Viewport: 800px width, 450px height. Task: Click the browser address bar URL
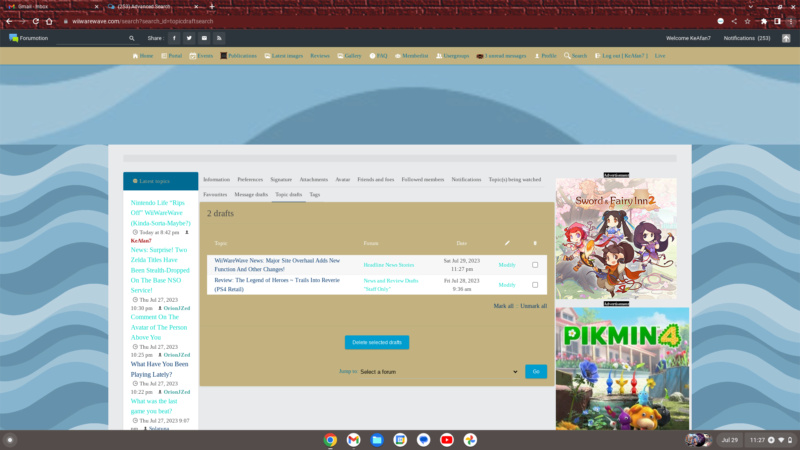[143, 21]
